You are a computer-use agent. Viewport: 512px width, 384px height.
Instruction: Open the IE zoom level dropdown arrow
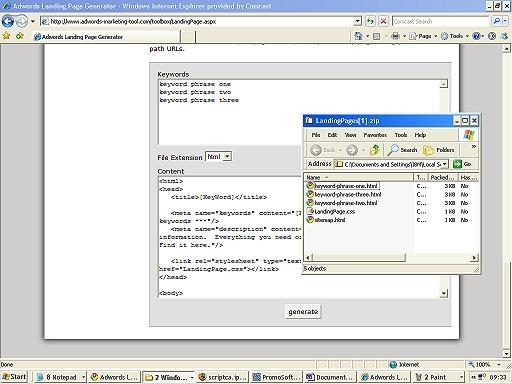click(499, 364)
